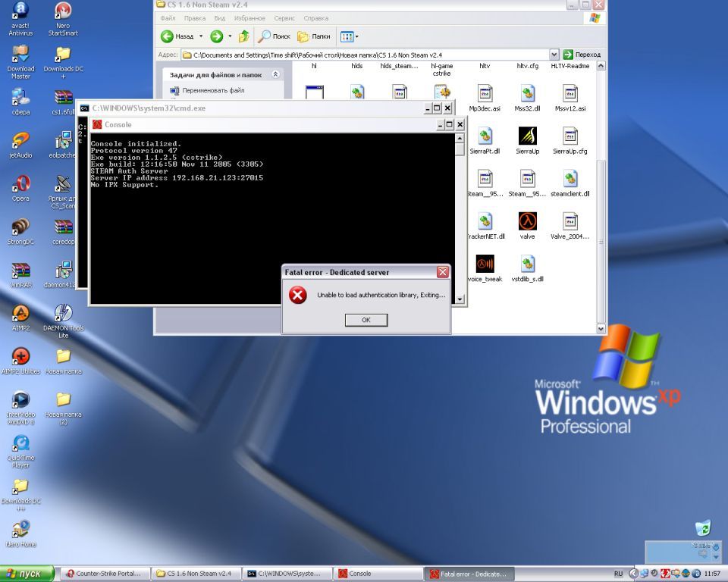Toggle the Folders (Папки) pane button
The image size is (728, 582).
[x=314, y=36]
